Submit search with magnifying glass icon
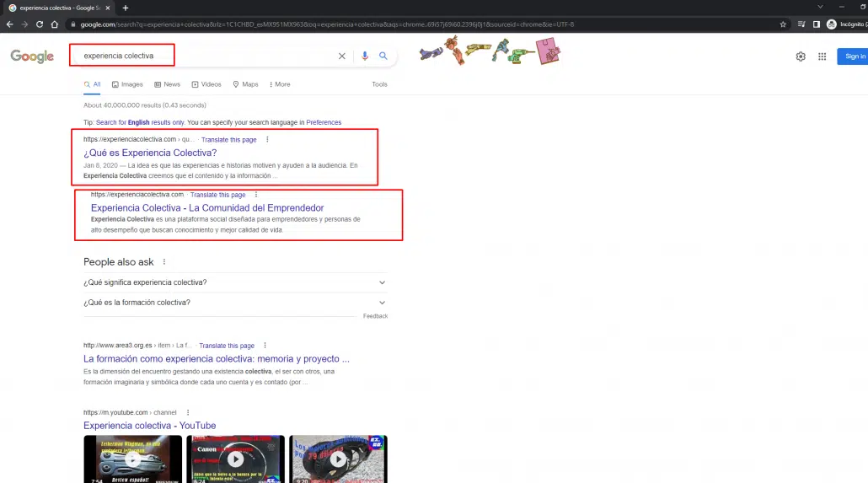 pyautogui.click(x=383, y=56)
